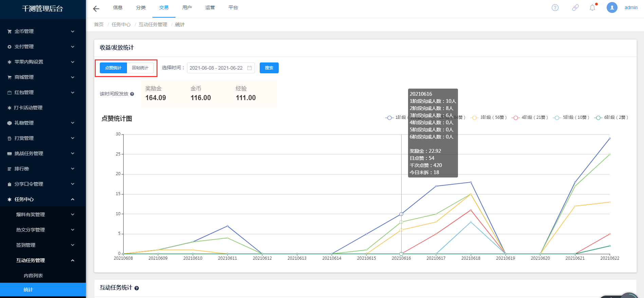The image size is (644, 298).
Task: Click the admin username link
Action: [x=631, y=7]
